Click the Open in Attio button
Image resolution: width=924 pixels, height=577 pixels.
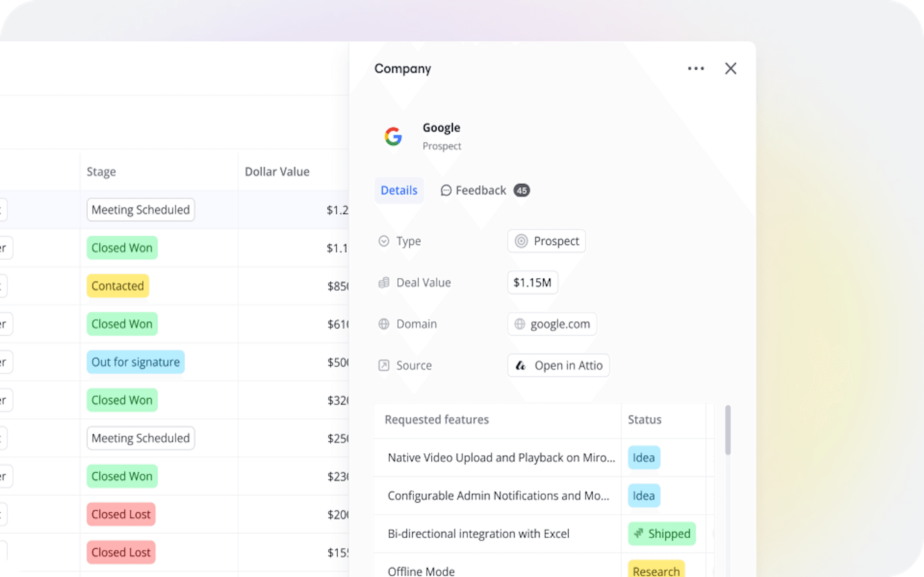(558, 366)
